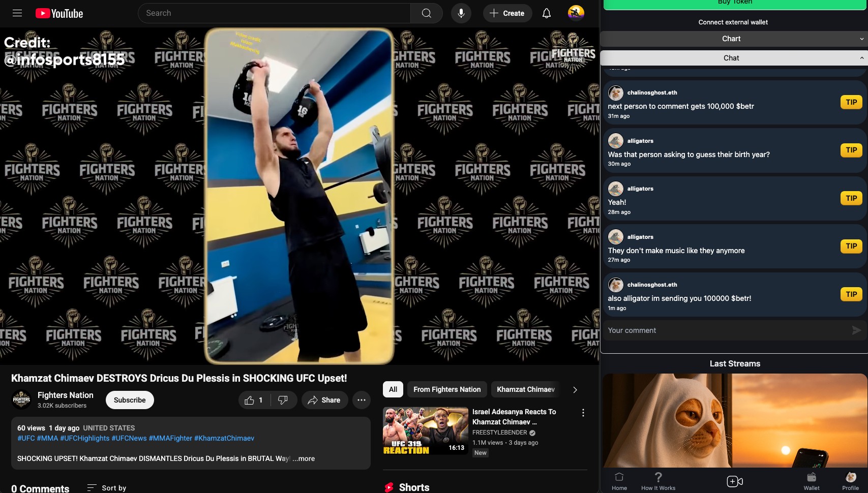The height and width of the screenshot is (493, 868).
Task: Open the Wallet section
Action: [x=811, y=481]
